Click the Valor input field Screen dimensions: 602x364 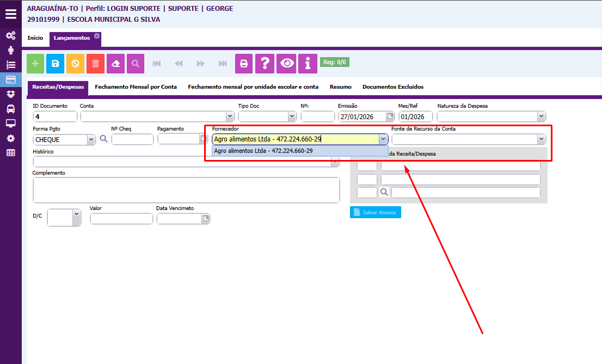(121, 219)
